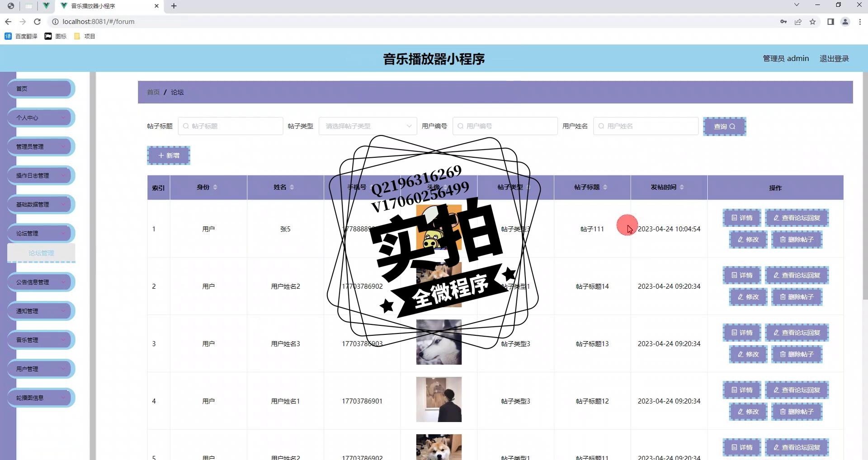Close the 音乐播放器小程序 tab
This screenshot has height=460, width=868.
[x=156, y=6]
